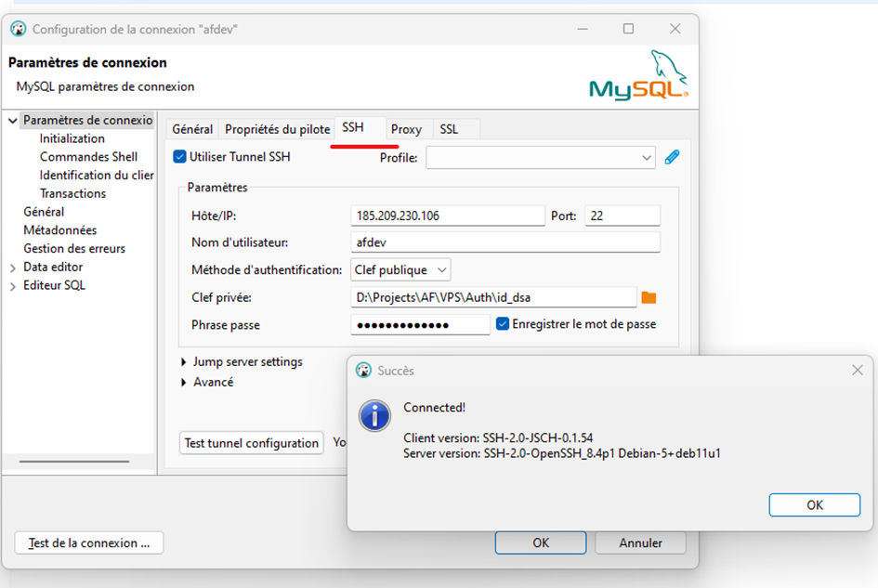Uncheck Utiliser Tunnel SSH checkbox
Viewport: 878px width, 588px height.
tap(179, 157)
